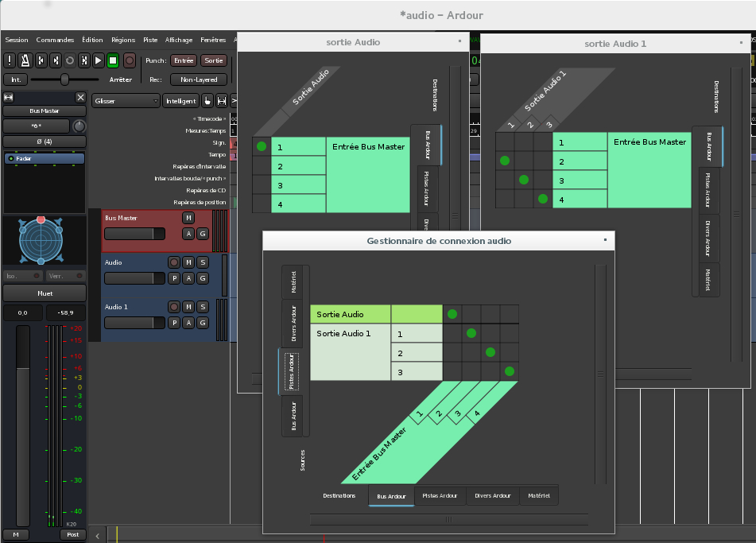Click the surround panner widget
This screenshot has width=756, height=543.
tap(41, 240)
